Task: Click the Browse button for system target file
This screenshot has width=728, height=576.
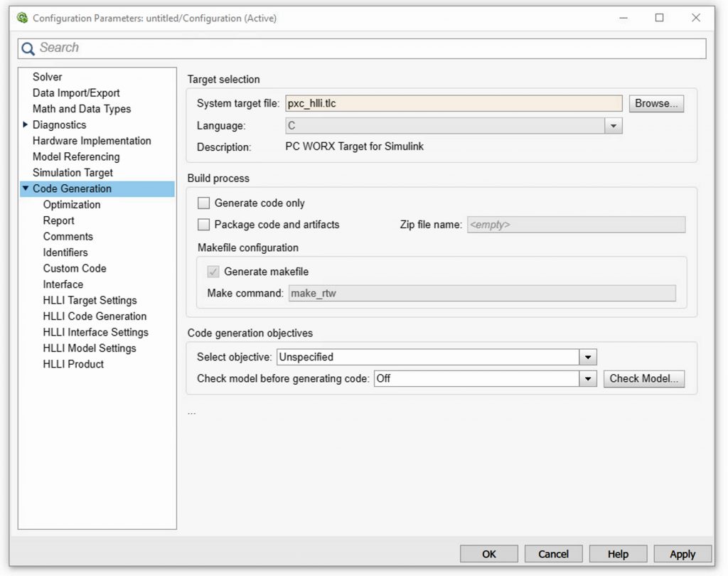Action: [x=655, y=103]
